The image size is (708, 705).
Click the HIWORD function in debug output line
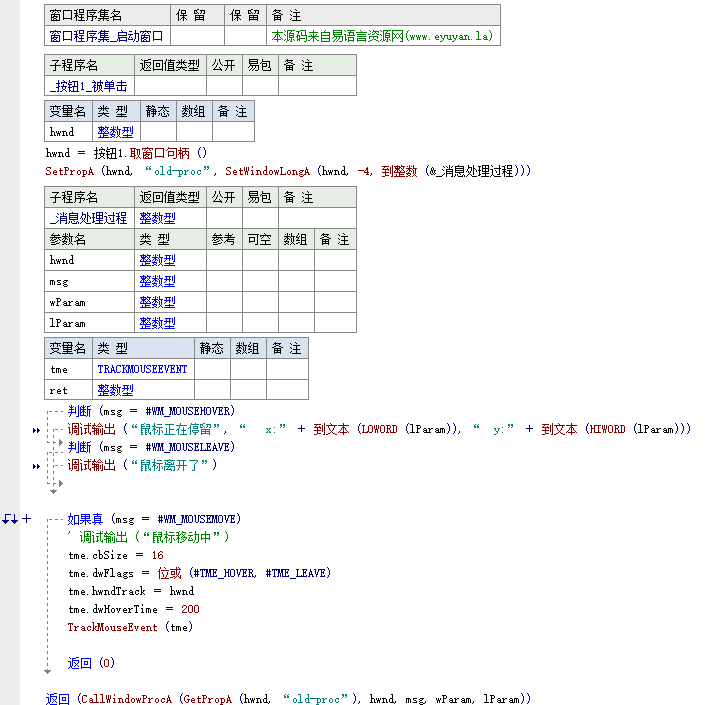point(607,429)
